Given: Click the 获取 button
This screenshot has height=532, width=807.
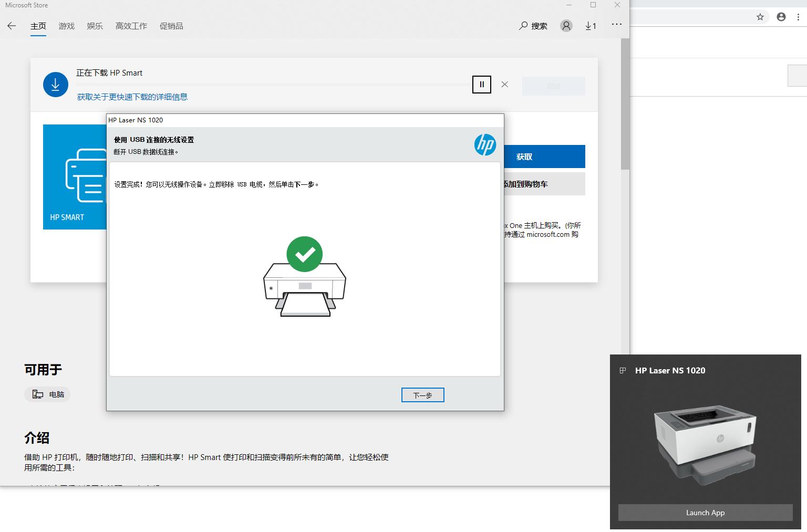Looking at the screenshot, I should [544, 156].
